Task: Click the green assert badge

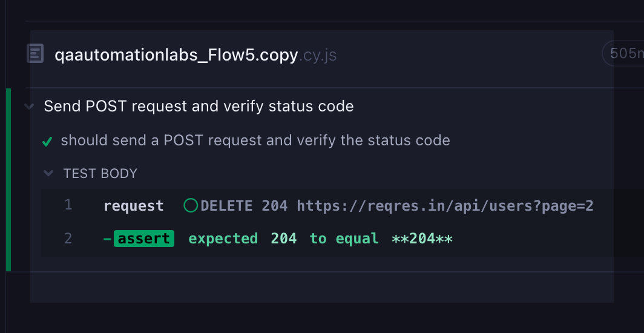Action: click(x=144, y=239)
